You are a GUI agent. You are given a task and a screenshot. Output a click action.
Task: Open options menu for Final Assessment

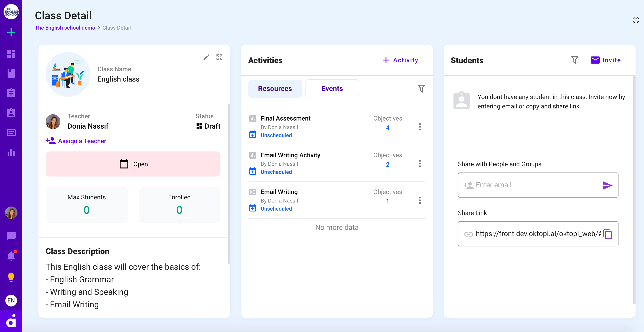(420, 127)
